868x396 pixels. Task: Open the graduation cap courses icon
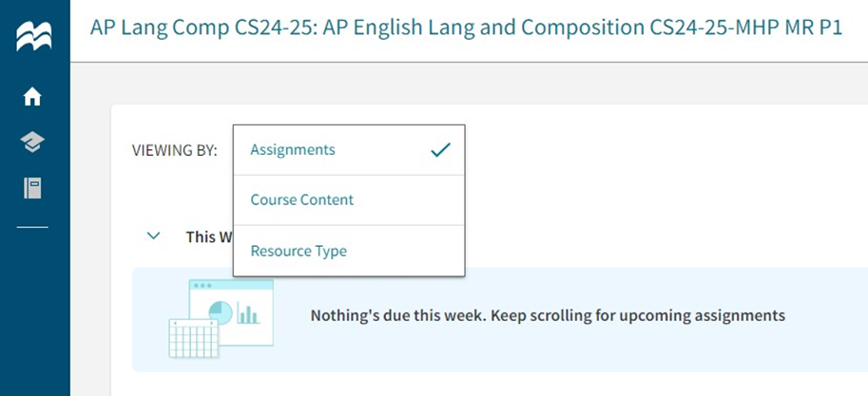(x=33, y=142)
